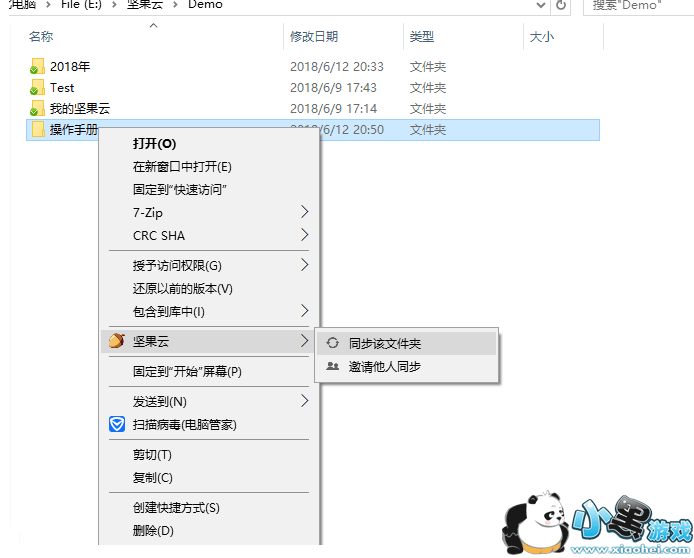Expand the CRC SHA submenu arrow
The width and height of the screenshot is (694, 558).
click(x=305, y=235)
